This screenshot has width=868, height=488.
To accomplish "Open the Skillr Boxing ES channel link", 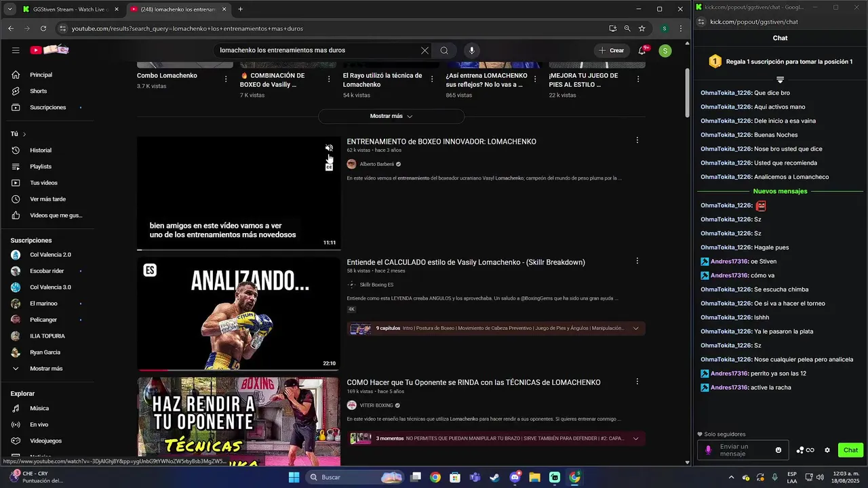I will [x=376, y=285].
